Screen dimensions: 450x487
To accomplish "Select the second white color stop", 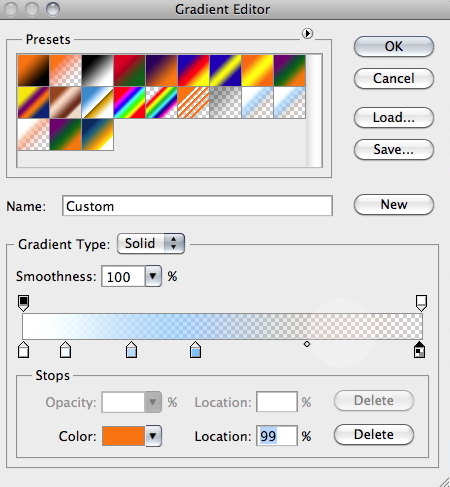I will tap(65, 349).
